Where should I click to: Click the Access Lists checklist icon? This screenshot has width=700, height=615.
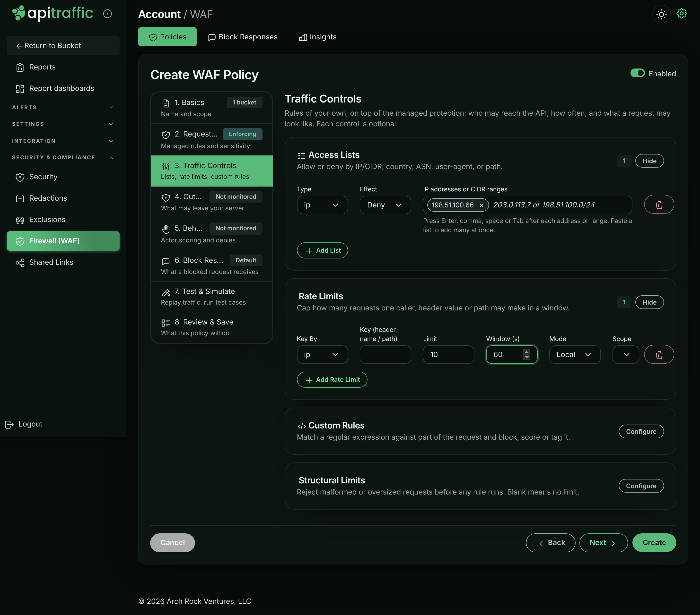pyautogui.click(x=301, y=156)
